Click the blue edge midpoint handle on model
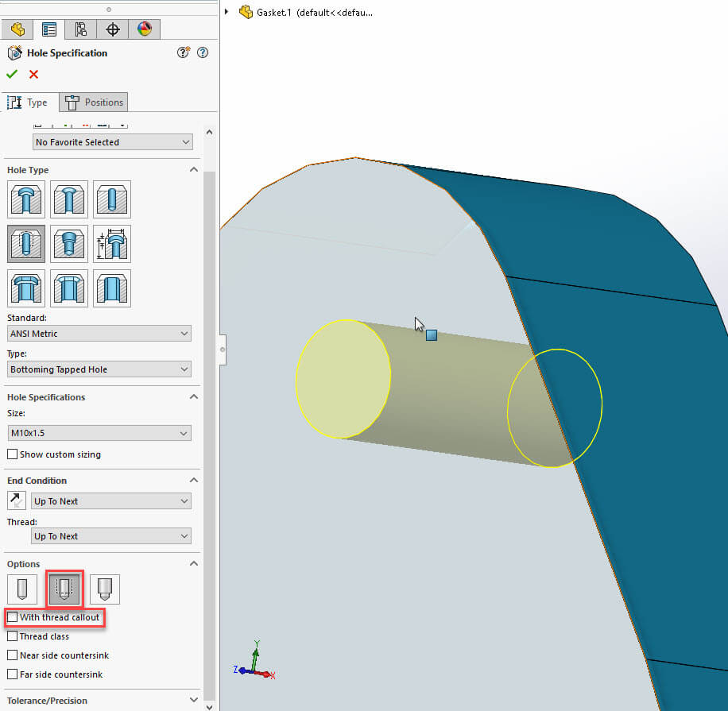The image size is (728, 711). (431, 335)
